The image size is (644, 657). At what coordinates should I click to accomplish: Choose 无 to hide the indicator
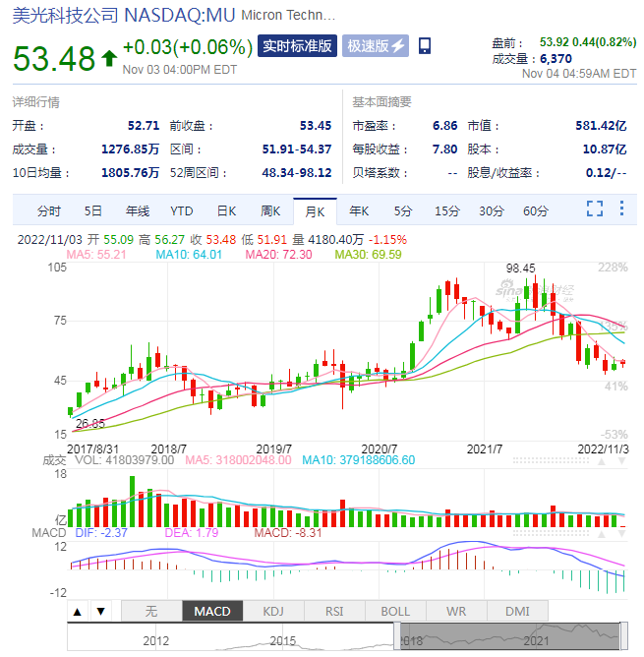pyautogui.click(x=151, y=612)
